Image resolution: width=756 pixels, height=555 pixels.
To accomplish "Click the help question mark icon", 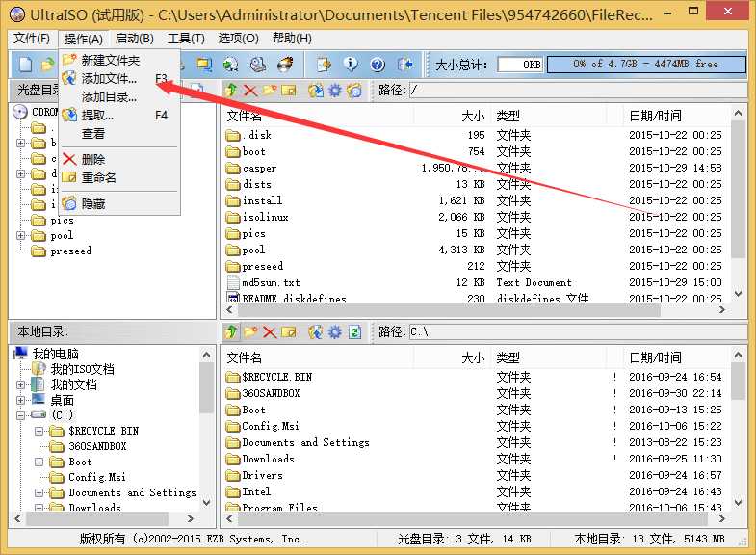I will point(378,65).
